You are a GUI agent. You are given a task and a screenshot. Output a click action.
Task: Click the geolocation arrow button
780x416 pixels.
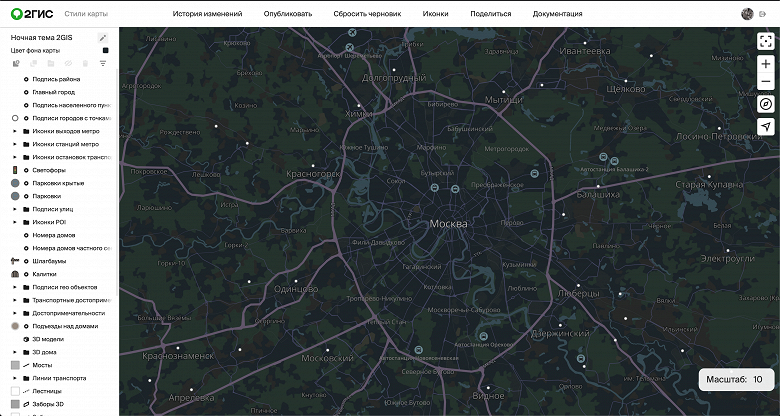765,127
